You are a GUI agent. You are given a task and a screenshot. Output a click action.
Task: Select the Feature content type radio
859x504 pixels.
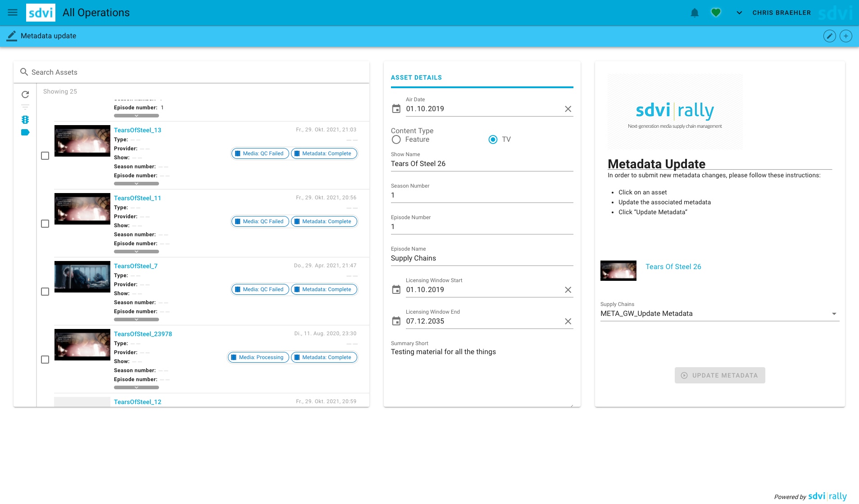[396, 139]
